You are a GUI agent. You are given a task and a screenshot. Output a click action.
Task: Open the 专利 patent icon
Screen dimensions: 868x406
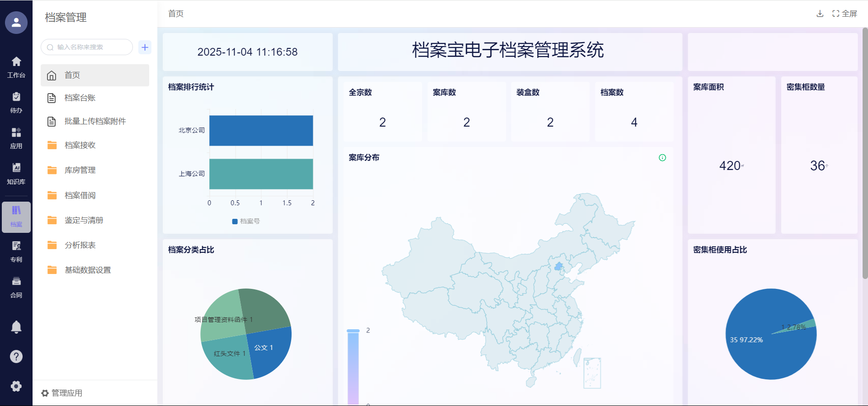pos(16,251)
